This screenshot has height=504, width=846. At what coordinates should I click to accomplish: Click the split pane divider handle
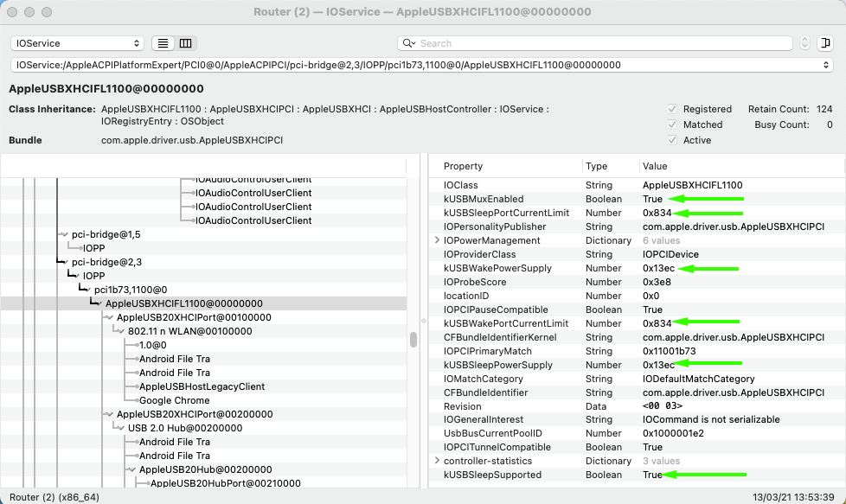[x=424, y=321]
